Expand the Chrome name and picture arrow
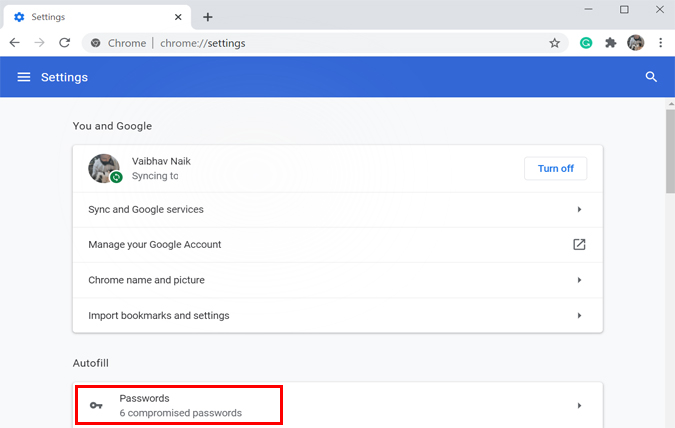The image size is (675, 428). (579, 280)
